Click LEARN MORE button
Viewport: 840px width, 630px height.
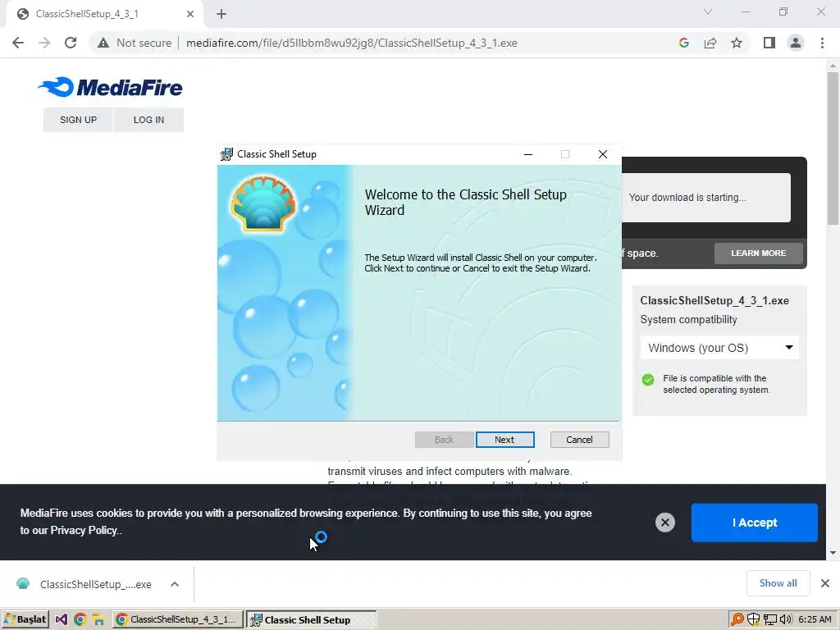click(x=759, y=253)
